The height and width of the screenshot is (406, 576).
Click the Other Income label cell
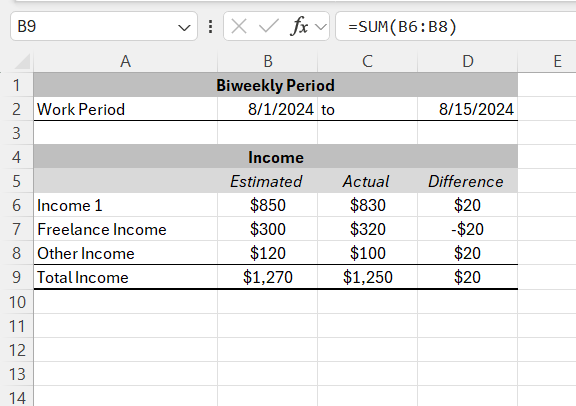(x=125, y=253)
